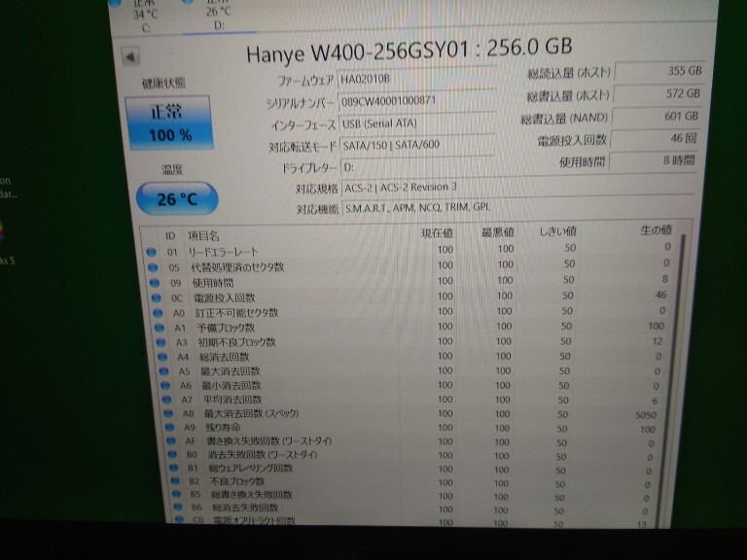Click the SMART list vertical scrollbar

tap(674, 381)
